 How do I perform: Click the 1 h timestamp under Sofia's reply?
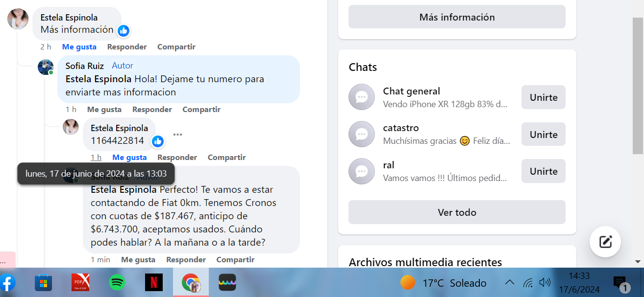point(71,110)
